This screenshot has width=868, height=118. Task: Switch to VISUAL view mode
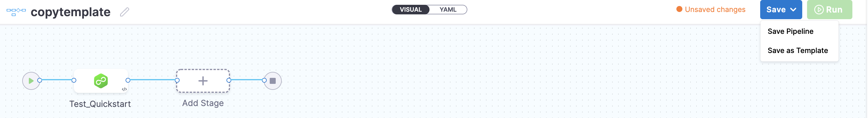[410, 9]
